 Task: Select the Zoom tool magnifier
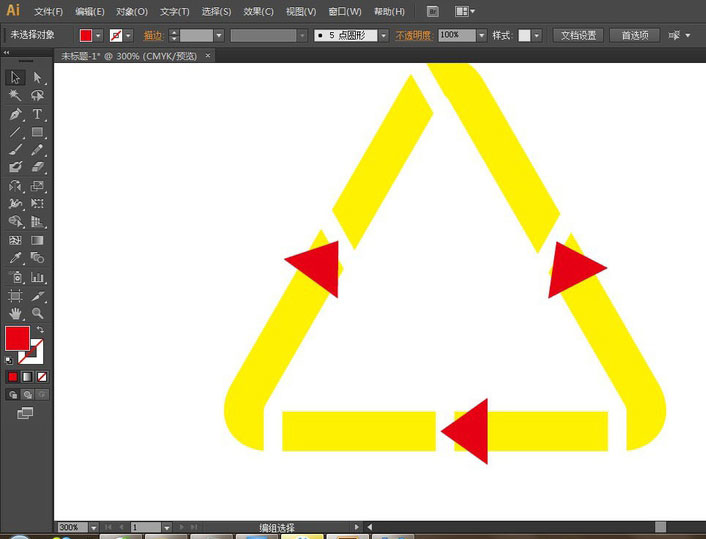click(x=37, y=314)
